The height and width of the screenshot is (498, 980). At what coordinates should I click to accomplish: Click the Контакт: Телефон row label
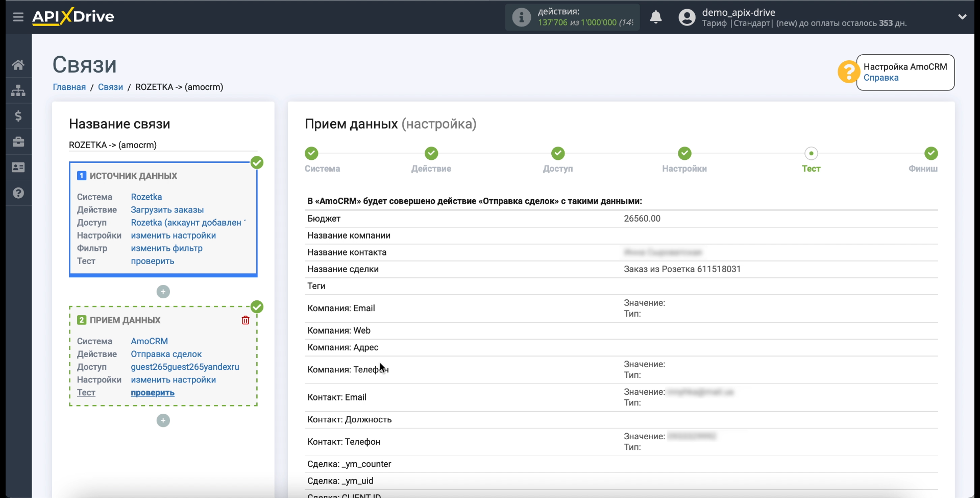[344, 442]
